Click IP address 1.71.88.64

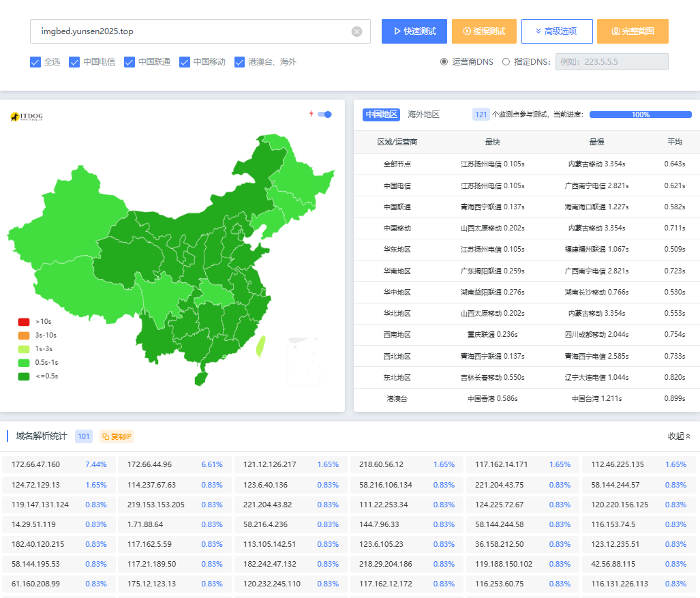point(145,524)
